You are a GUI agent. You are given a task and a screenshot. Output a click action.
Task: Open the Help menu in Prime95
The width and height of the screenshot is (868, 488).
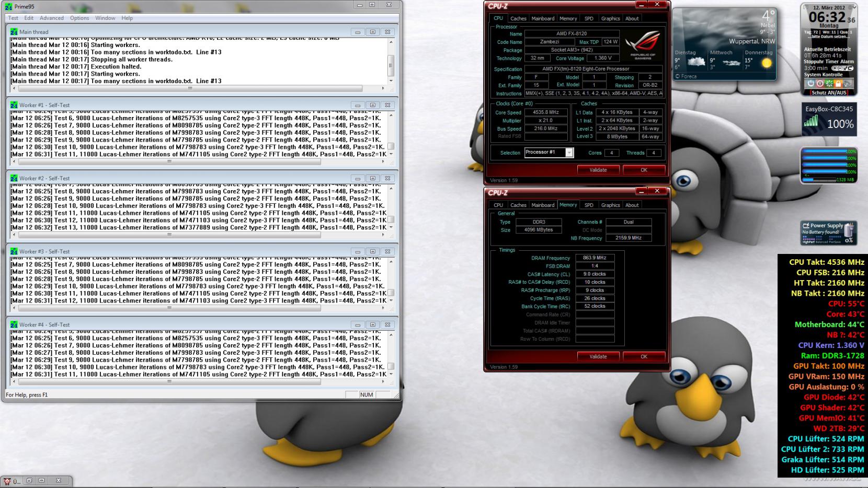127,18
